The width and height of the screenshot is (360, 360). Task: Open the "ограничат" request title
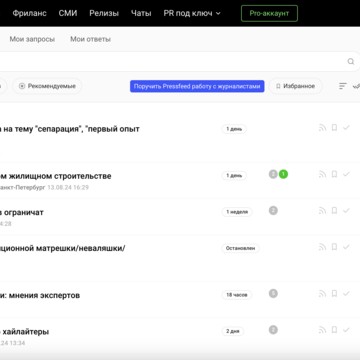tap(22, 212)
